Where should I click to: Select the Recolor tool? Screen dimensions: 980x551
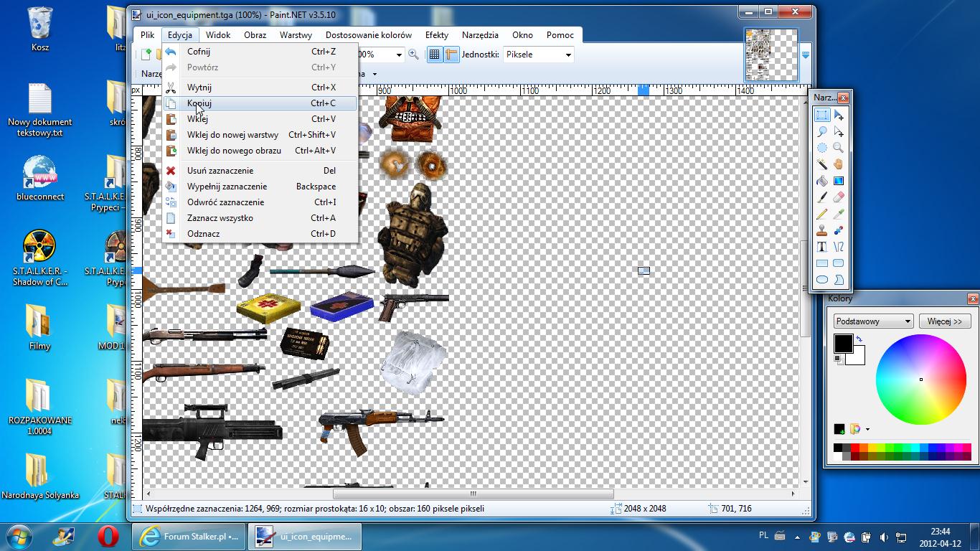click(x=838, y=230)
